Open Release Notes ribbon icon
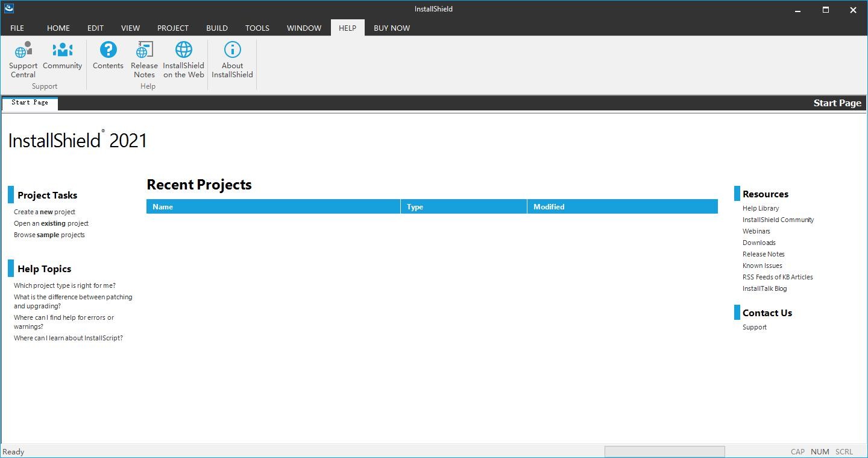The height and width of the screenshot is (458, 868). pyautogui.click(x=144, y=60)
